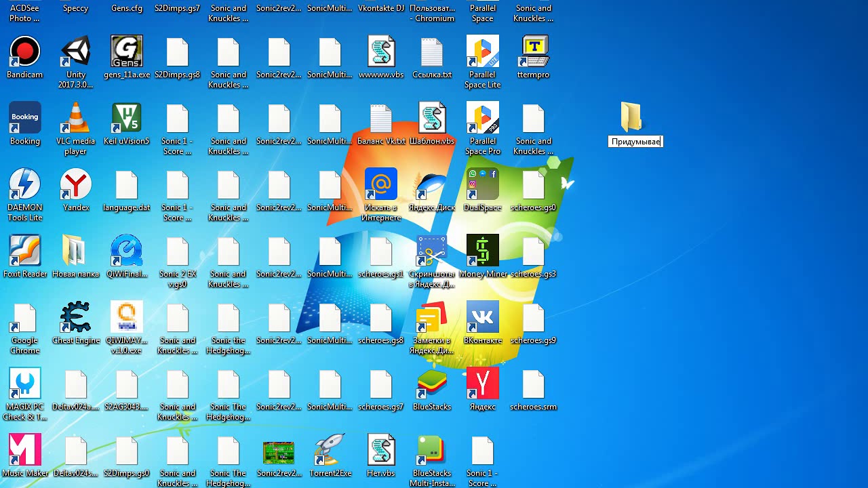Select the scheroes.srm file
Screen dimensions: 868x488
(534, 384)
